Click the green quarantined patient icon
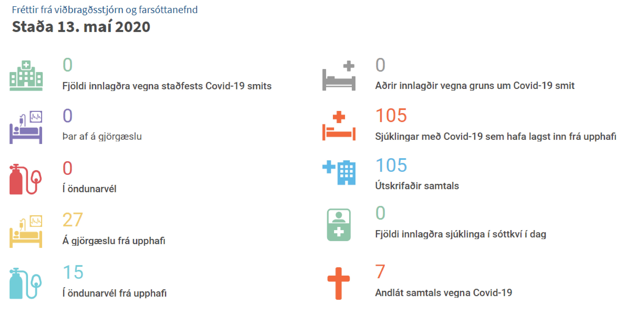 339,225
